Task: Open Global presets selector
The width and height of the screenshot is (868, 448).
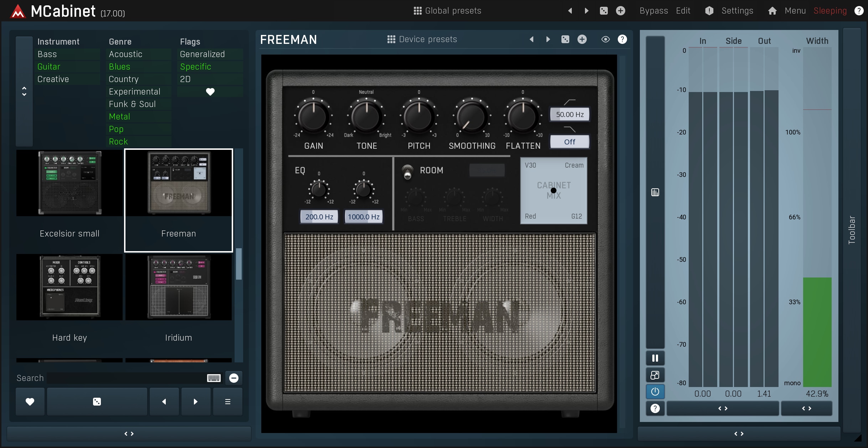Action: (447, 11)
